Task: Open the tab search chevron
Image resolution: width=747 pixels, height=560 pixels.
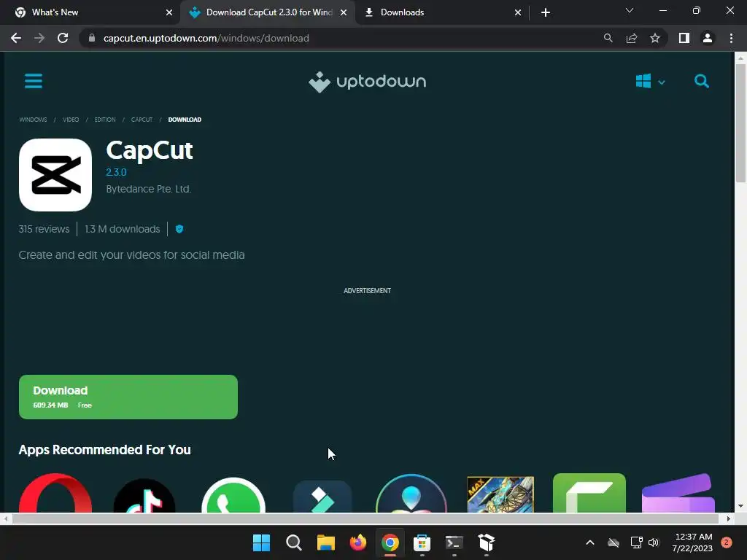Action: [x=630, y=10]
